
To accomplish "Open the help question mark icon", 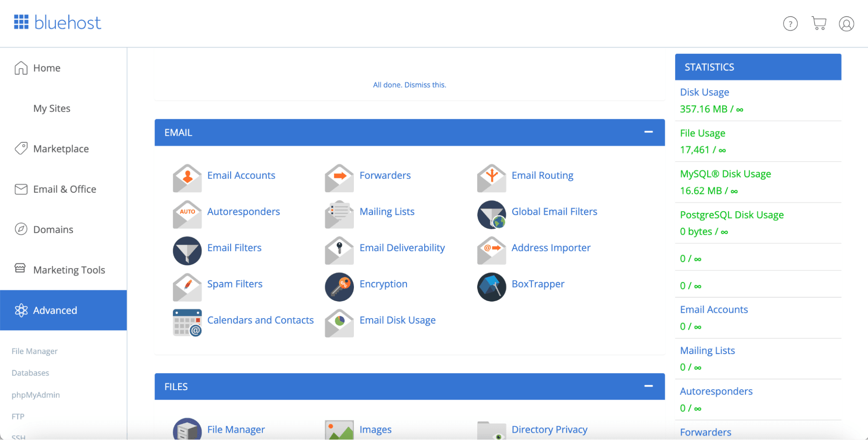I will [790, 23].
